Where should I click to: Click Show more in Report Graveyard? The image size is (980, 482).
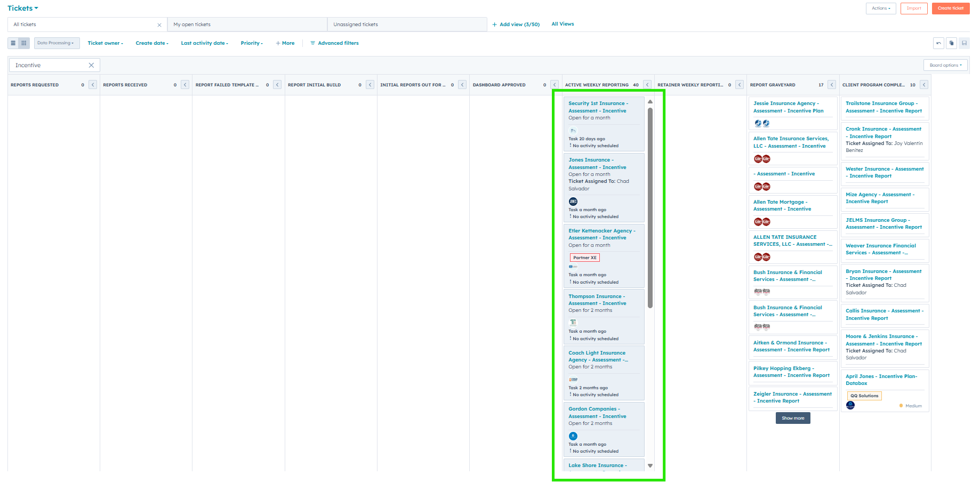click(793, 418)
